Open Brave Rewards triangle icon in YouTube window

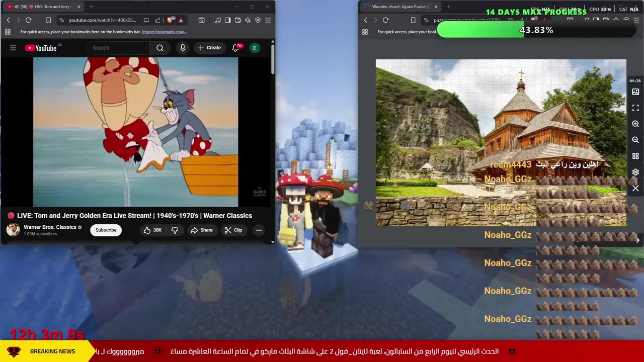click(181, 20)
